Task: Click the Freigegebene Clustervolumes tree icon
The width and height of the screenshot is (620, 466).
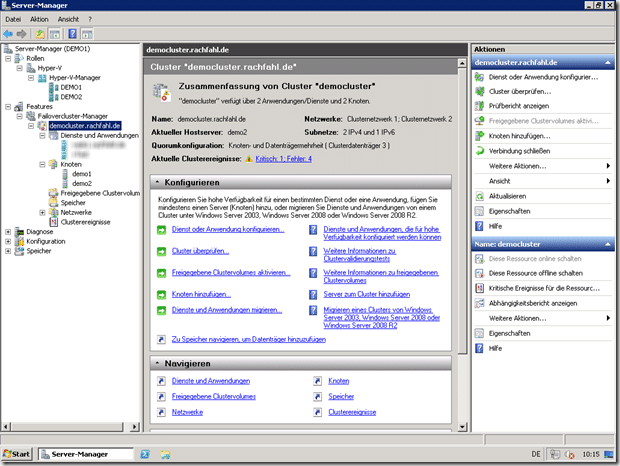Action: pyautogui.click(x=53, y=193)
